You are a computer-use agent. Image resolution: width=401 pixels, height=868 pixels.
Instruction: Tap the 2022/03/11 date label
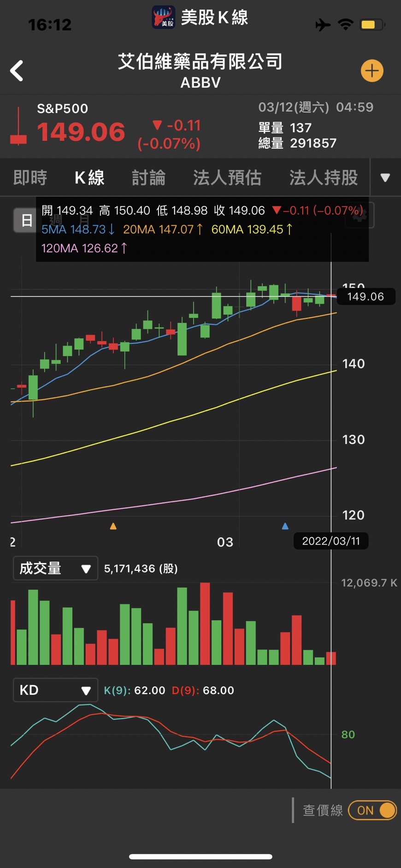coord(330,541)
